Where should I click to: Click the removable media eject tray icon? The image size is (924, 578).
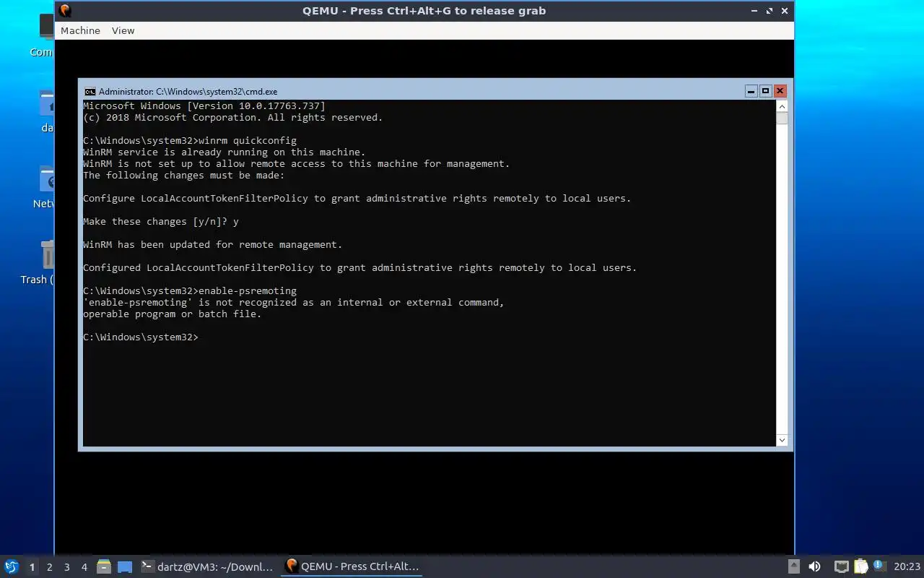pos(793,566)
